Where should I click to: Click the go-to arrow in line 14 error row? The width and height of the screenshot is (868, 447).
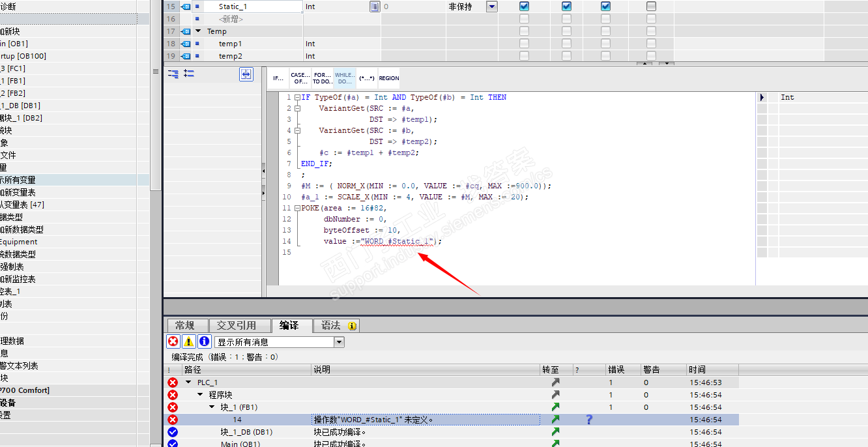point(555,420)
